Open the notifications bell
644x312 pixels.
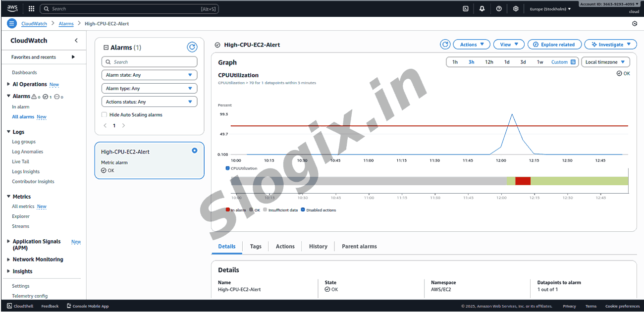coord(482,9)
